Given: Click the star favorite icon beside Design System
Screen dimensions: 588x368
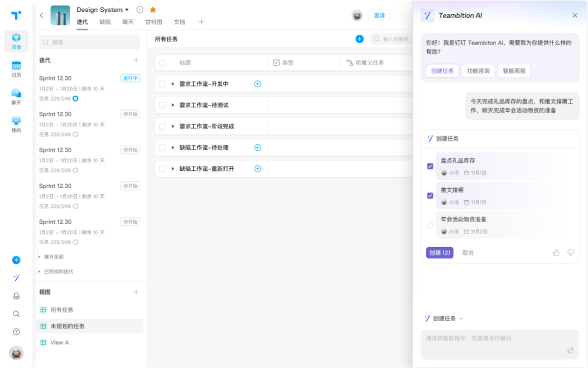Looking at the screenshot, I should coord(153,10).
